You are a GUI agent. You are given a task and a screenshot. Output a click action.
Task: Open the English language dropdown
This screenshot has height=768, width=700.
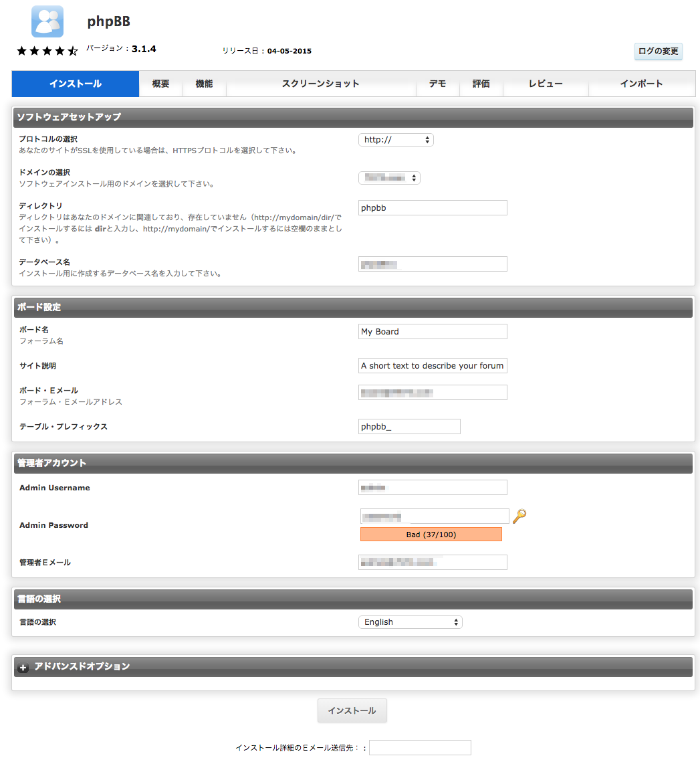coord(410,622)
